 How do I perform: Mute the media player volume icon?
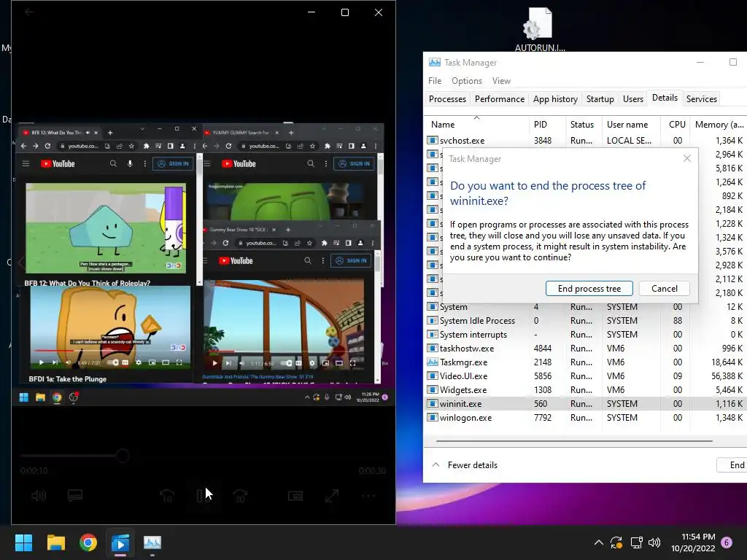[x=39, y=496]
